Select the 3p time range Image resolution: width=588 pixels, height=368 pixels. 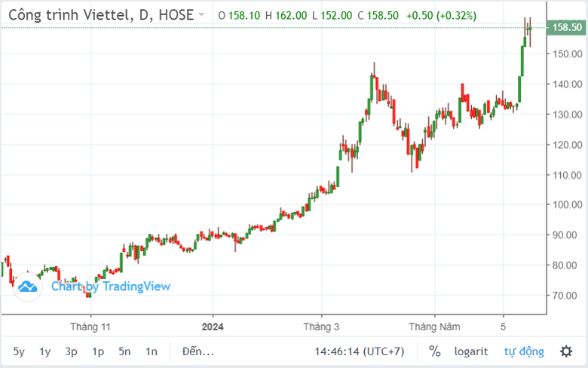[x=72, y=351]
